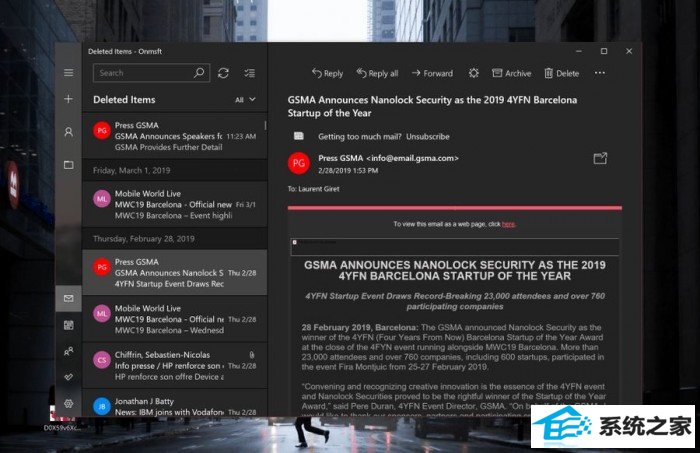Sync this view with refresh icon
This screenshot has width=700, height=453.
(223, 73)
